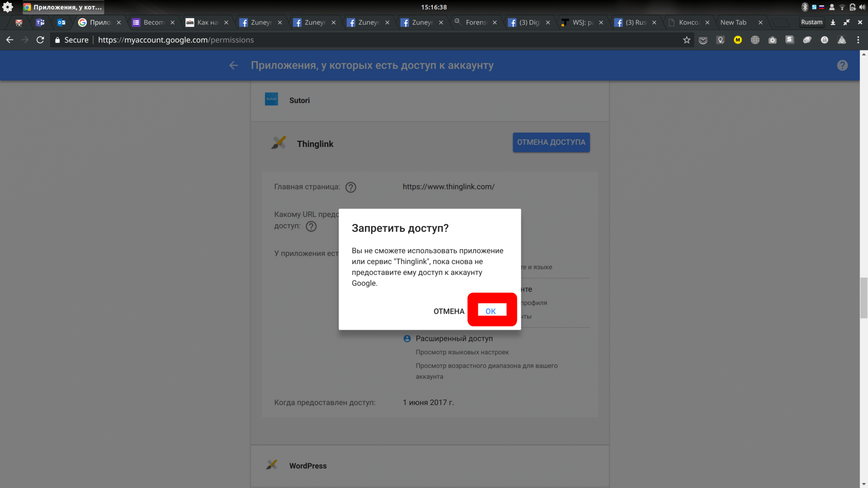Screen dimensions: 868x488
Task: Click the volume icon in the system tray
Action: 862,7
